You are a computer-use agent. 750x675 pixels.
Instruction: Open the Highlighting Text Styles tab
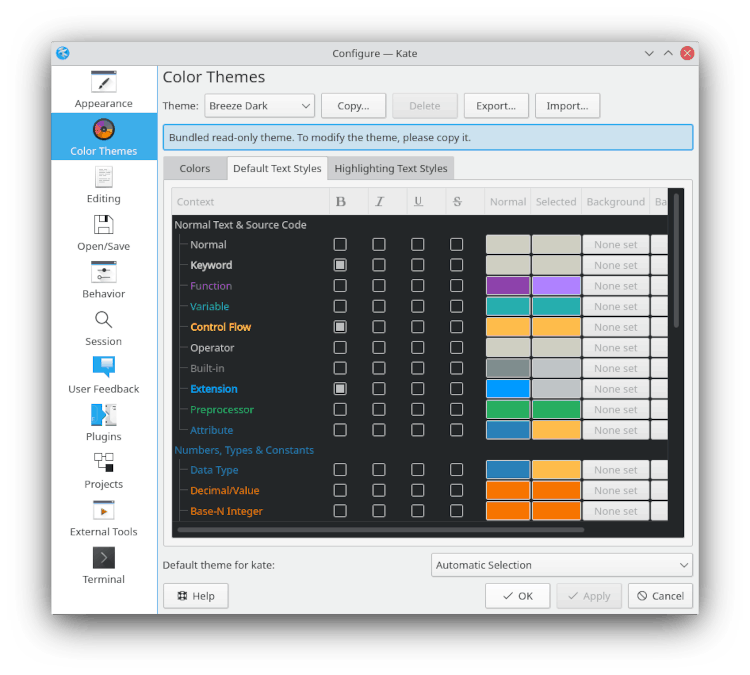(x=391, y=169)
